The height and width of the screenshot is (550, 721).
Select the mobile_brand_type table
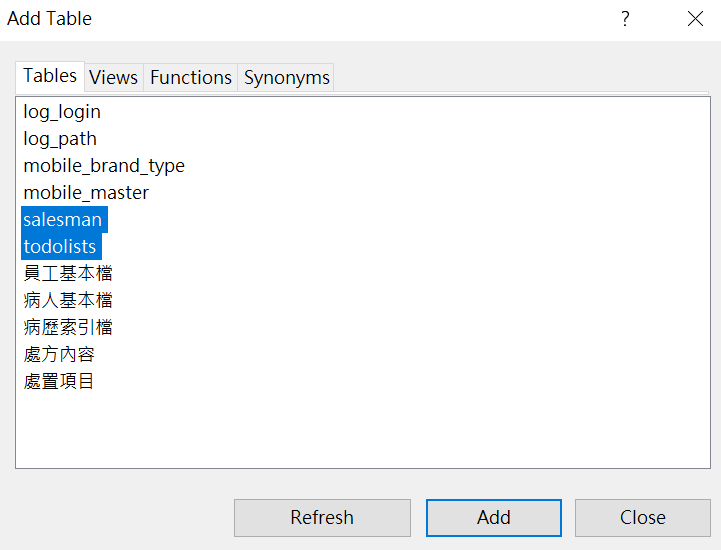tap(104, 166)
